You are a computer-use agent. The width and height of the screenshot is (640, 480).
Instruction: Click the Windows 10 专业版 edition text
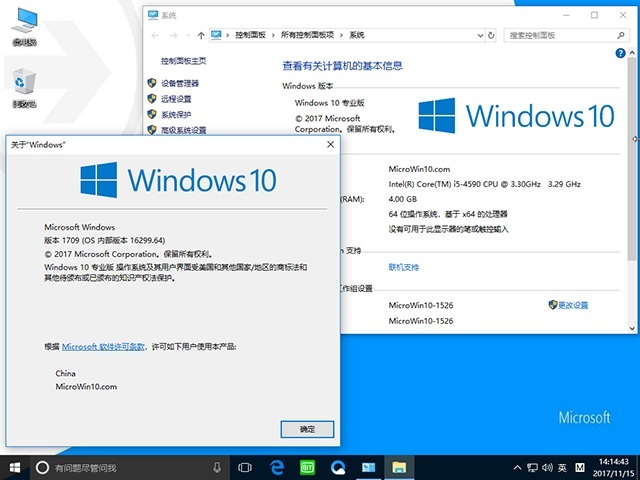pyautogui.click(x=329, y=103)
